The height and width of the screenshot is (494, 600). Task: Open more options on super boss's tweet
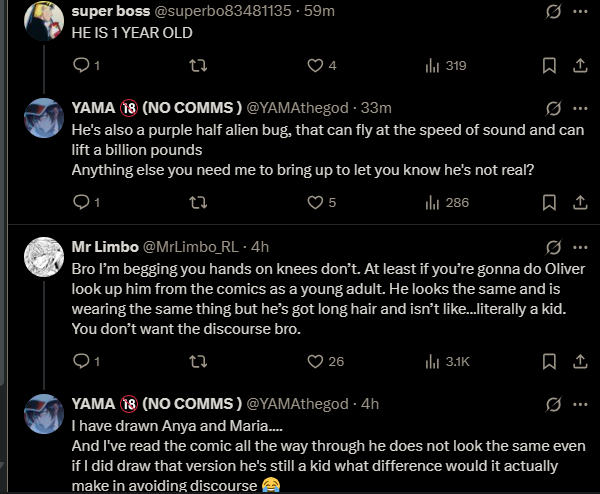580,11
